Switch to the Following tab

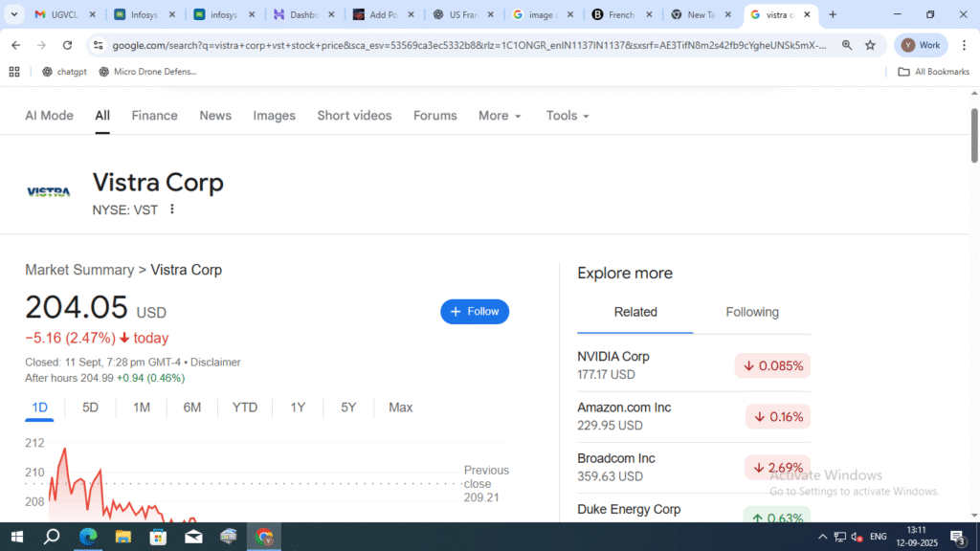pyautogui.click(x=751, y=312)
